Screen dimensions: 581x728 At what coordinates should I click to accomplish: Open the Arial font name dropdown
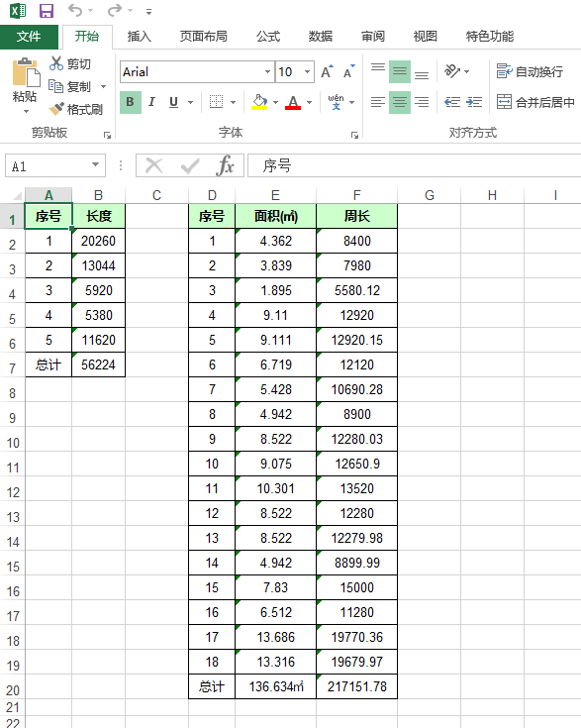[x=268, y=72]
